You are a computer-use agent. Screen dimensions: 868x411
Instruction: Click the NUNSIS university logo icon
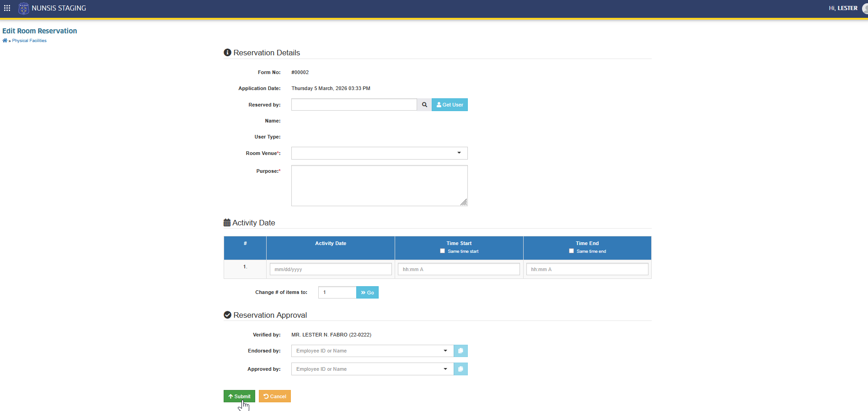24,8
